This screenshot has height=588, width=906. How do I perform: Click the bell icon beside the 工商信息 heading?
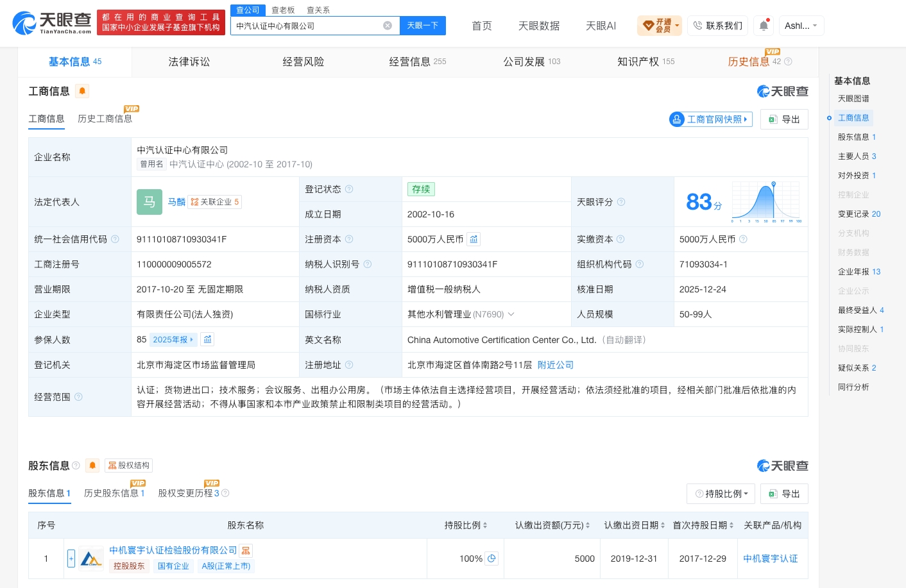[x=82, y=91]
